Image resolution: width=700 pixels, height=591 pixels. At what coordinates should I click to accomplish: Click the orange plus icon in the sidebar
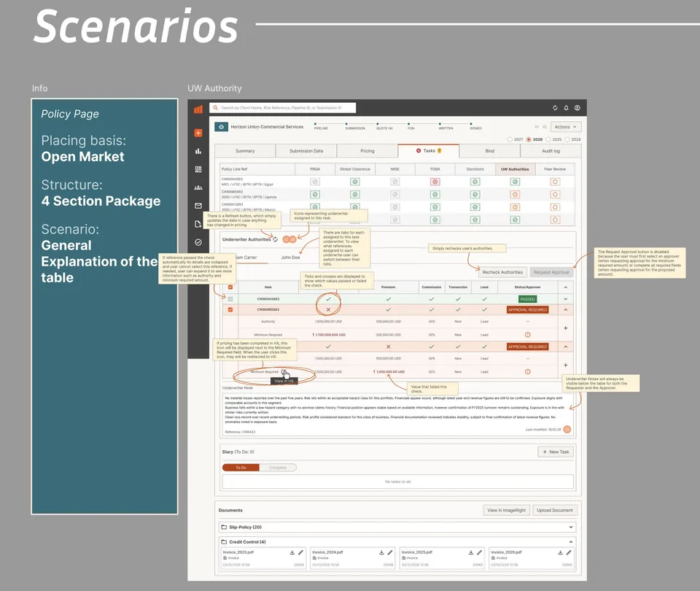point(198,133)
